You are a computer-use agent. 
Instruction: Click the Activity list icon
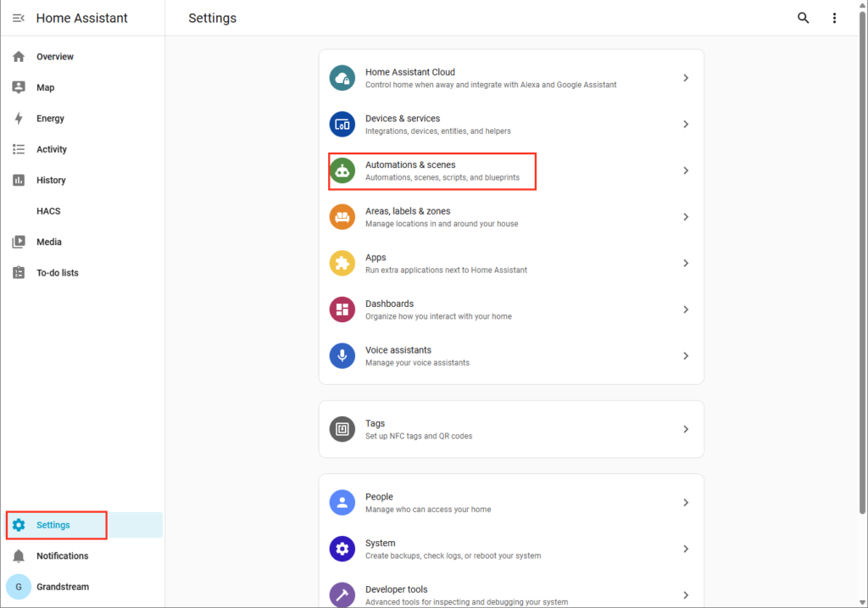pos(19,149)
